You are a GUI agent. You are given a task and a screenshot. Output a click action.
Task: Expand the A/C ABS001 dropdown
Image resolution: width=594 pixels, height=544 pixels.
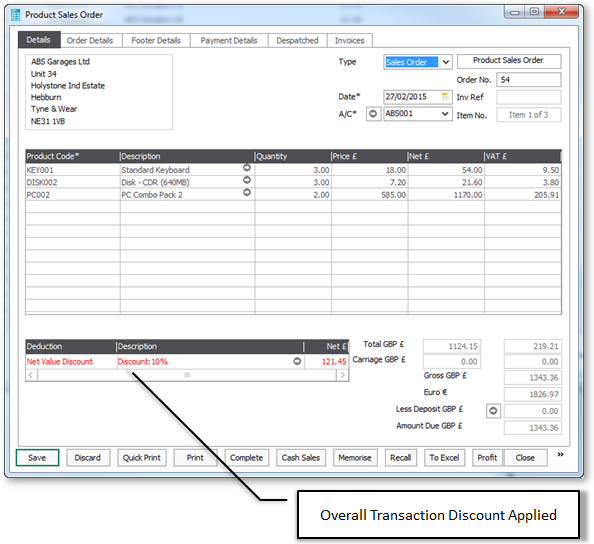click(446, 114)
